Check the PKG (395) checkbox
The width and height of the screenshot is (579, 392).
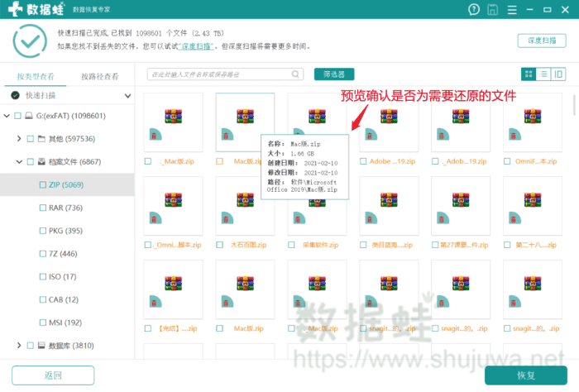coord(43,231)
